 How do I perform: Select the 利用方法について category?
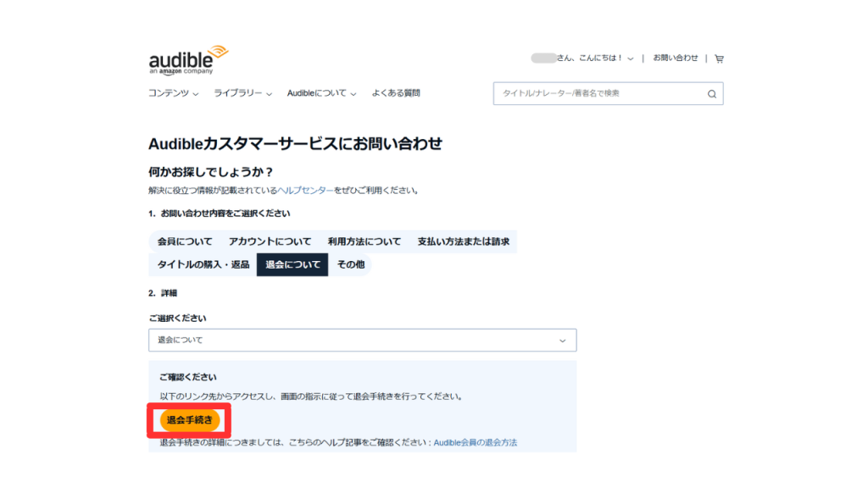[364, 241]
